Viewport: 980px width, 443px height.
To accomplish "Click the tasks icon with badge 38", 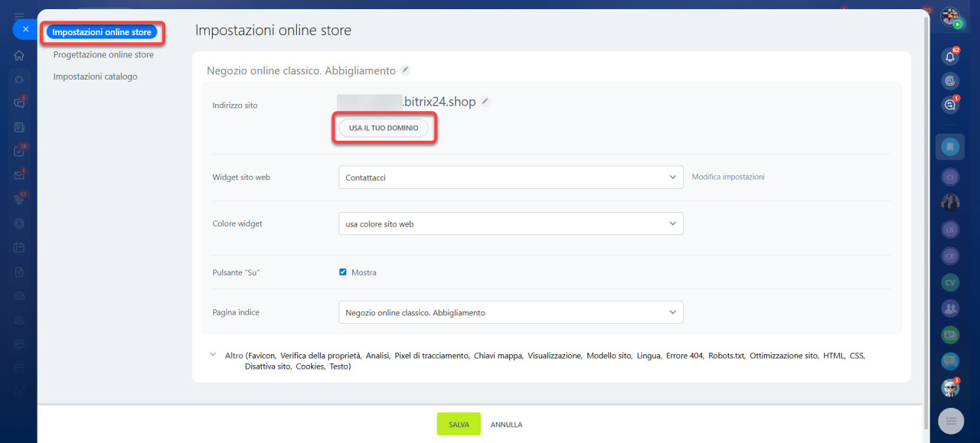I will pos(19,151).
